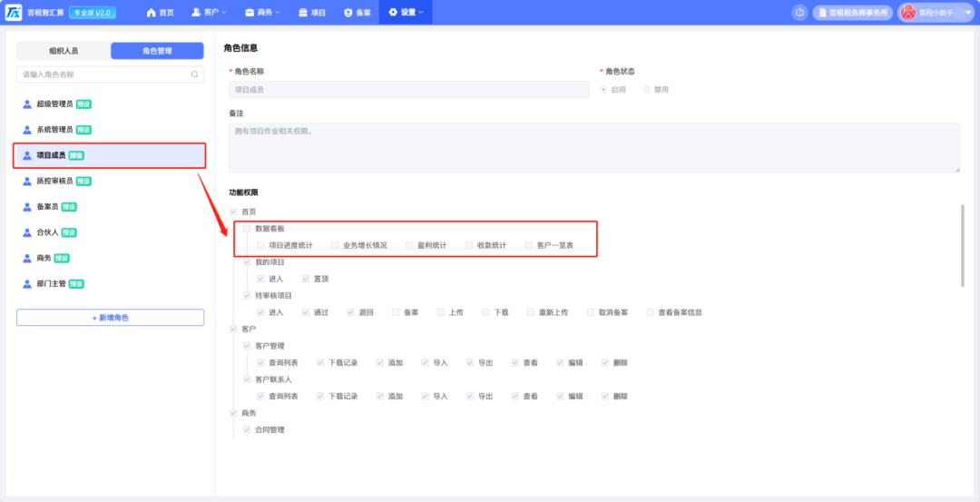Image resolution: width=980 pixels, height=502 pixels.
Task: Click the user icon of 商务 role
Action: tap(27, 258)
